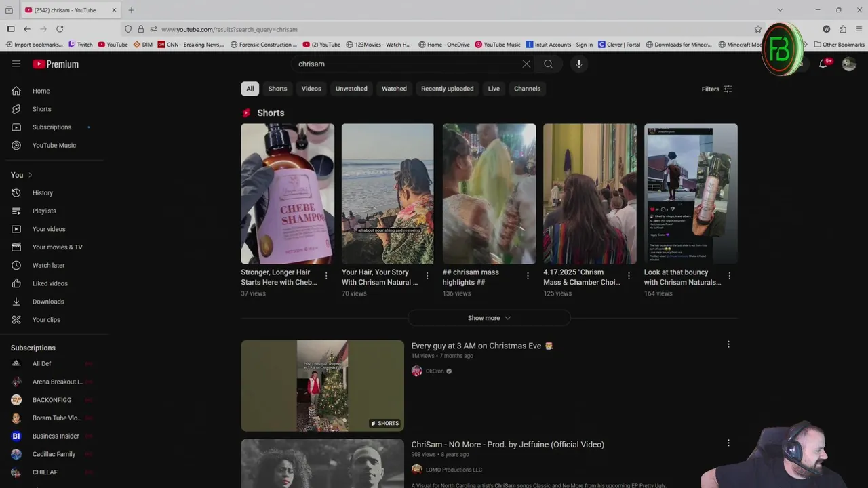868x488 pixels.
Task: Open more options for 'Look at that bouncy' short
Action: tap(729, 276)
